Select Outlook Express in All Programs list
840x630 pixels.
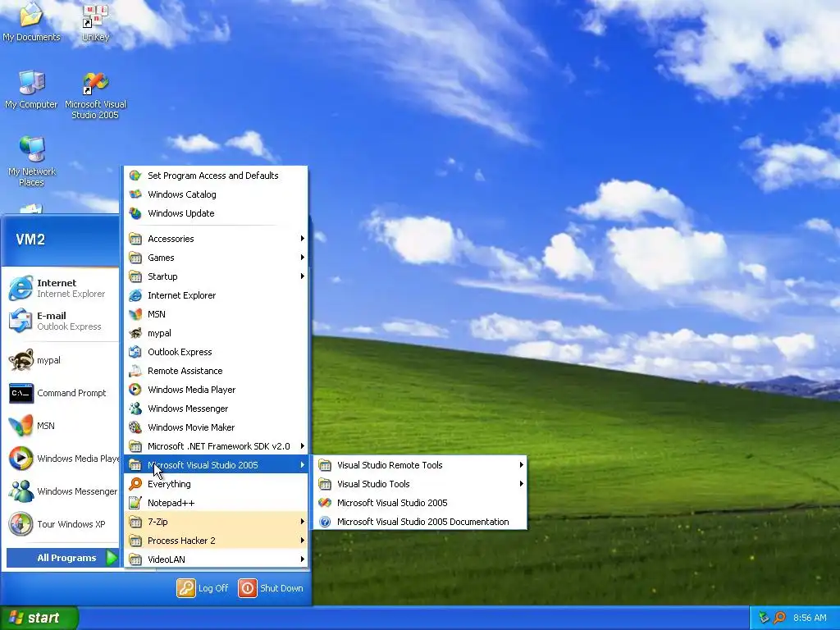[216, 352]
